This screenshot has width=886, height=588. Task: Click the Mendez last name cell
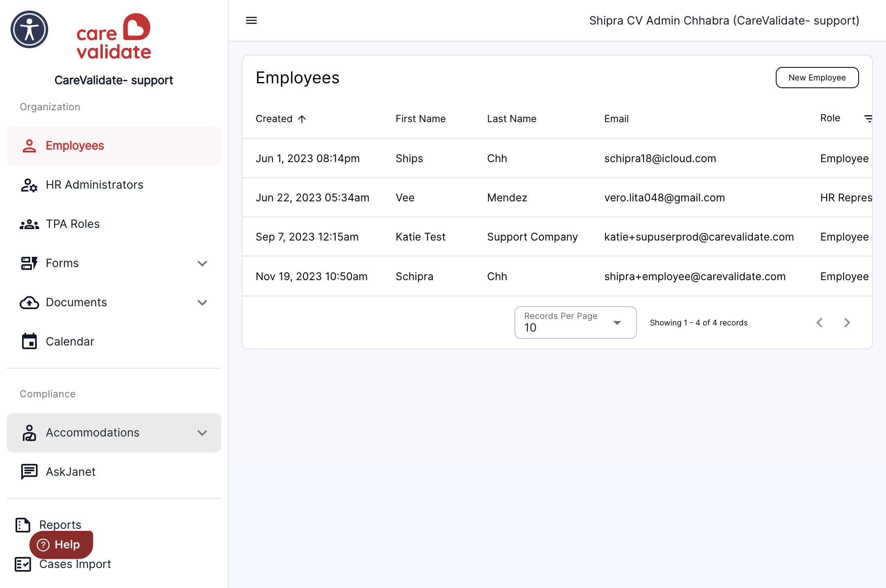point(507,198)
